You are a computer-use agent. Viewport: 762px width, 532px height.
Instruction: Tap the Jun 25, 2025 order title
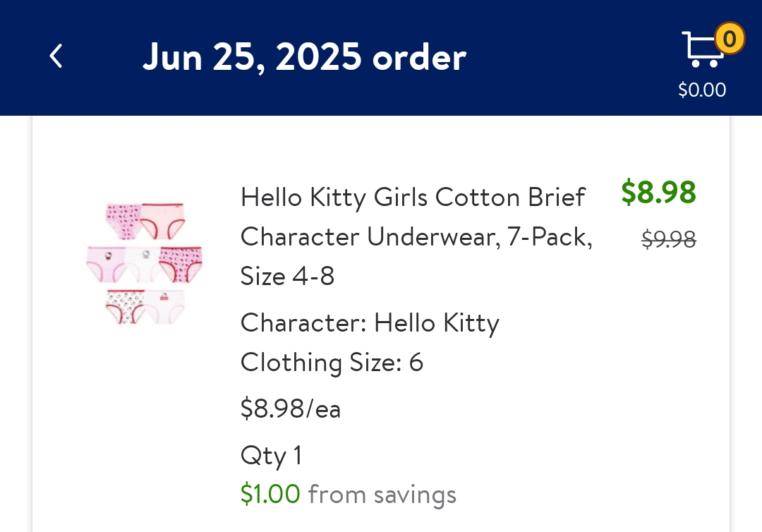tap(304, 57)
